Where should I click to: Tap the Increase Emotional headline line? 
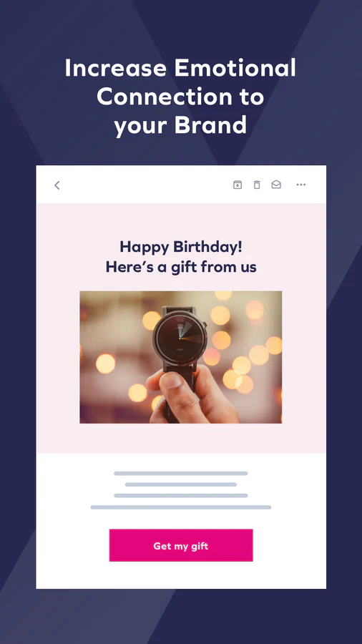pyautogui.click(x=180, y=68)
